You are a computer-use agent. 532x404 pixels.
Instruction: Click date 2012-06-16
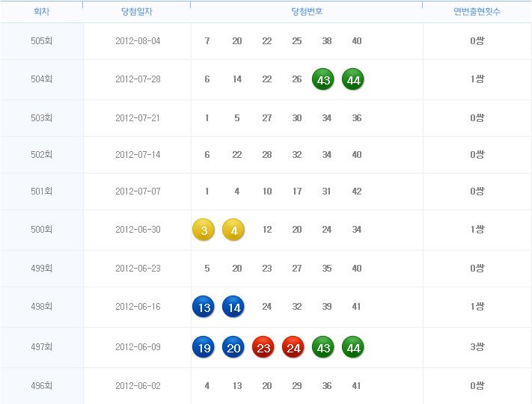138,307
